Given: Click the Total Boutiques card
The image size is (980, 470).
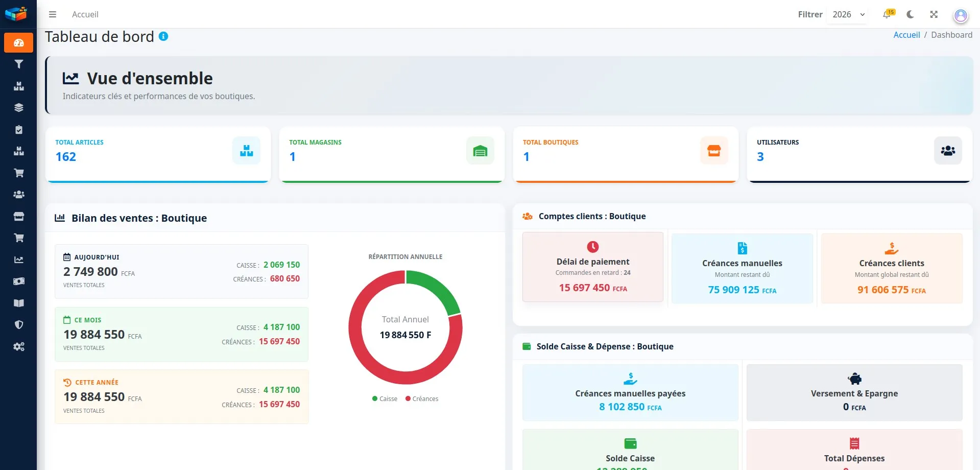Looking at the screenshot, I should pyautogui.click(x=626, y=154).
